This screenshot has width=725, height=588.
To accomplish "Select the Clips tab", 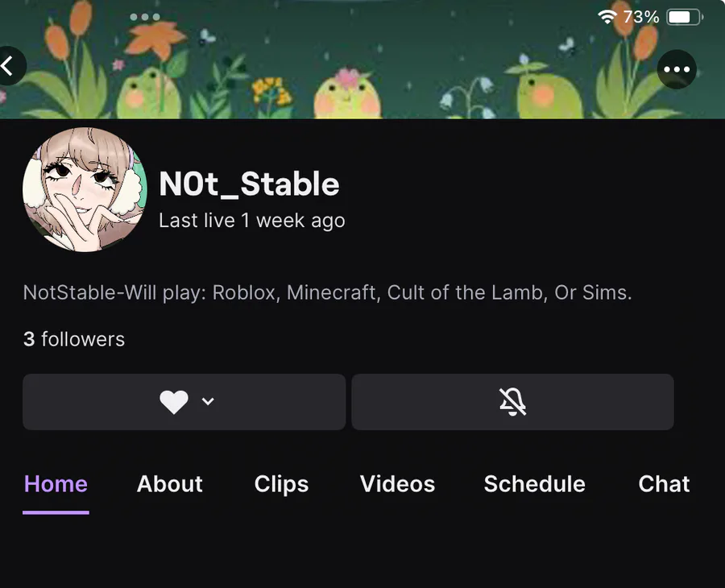I will pyautogui.click(x=281, y=484).
